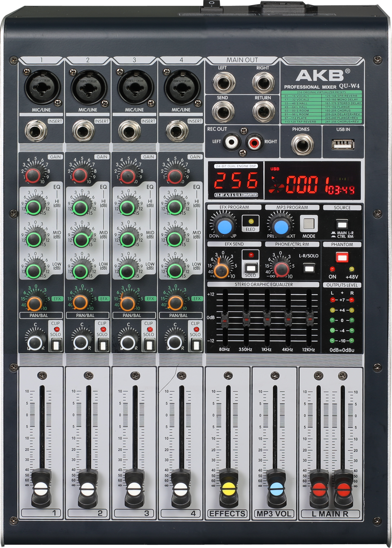The width and height of the screenshot is (392, 548).
Task: Push the ELED button
Action: [x=250, y=223]
